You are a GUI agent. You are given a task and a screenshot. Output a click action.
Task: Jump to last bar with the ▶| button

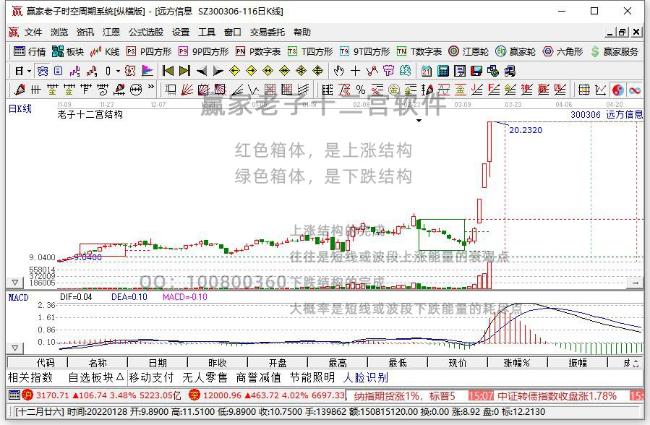click(184, 71)
